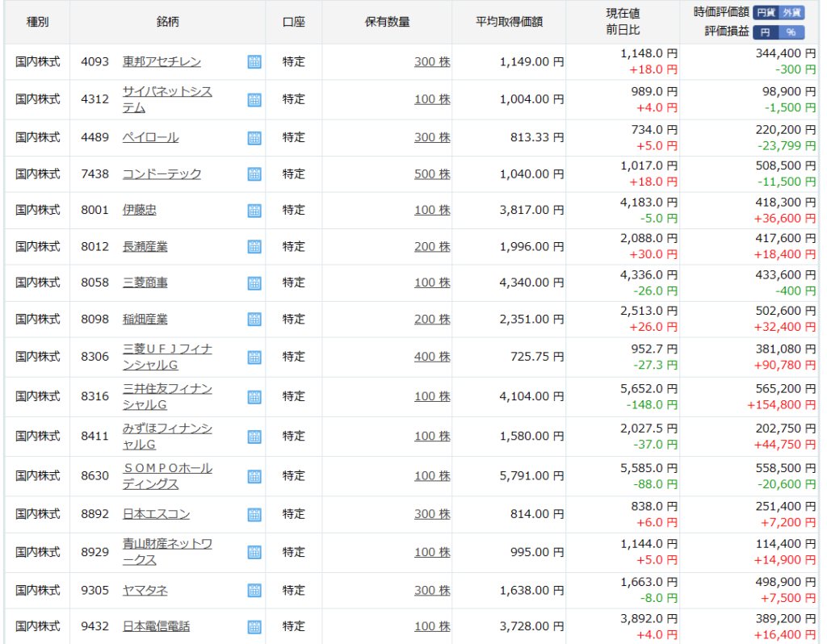Open the calendar icon in ペイロール row

tap(254, 137)
